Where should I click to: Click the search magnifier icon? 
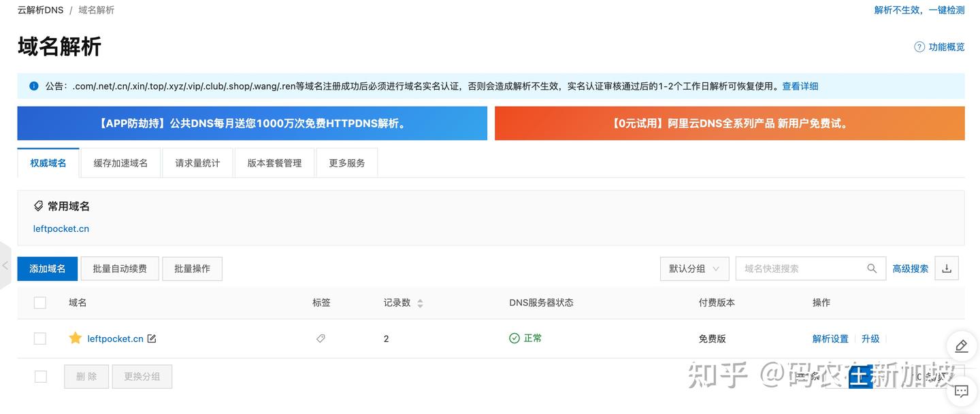[x=872, y=269]
